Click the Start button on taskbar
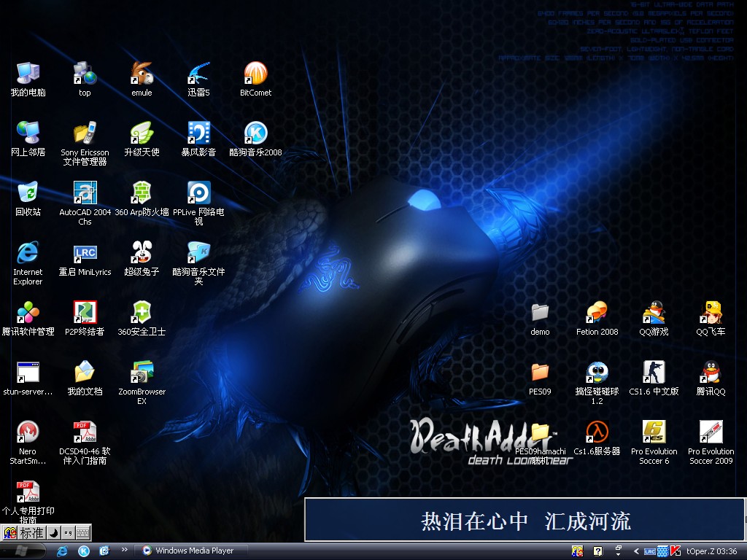747x560 pixels. click(x=23, y=551)
